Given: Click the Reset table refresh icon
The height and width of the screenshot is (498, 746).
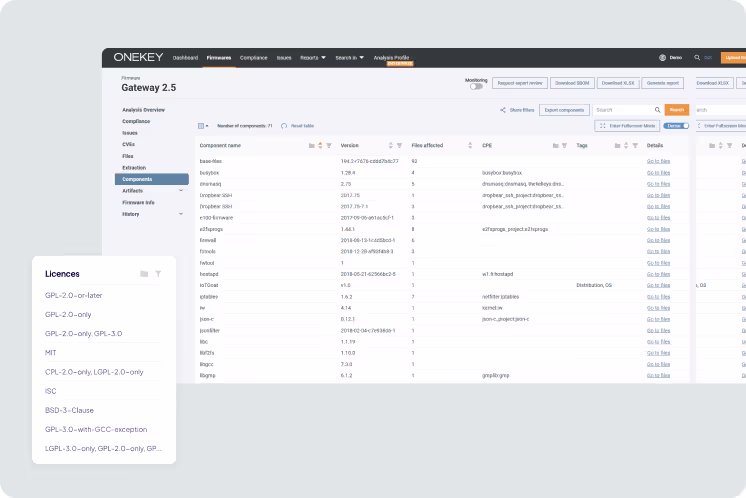Looking at the screenshot, I should [284, 126].
